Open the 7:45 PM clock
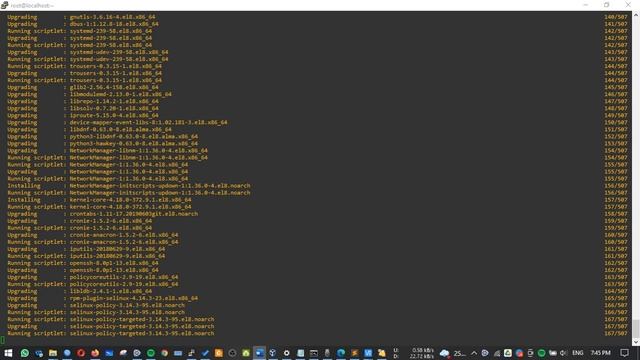Viewport: 640px width, 360px height. point(601,353)
